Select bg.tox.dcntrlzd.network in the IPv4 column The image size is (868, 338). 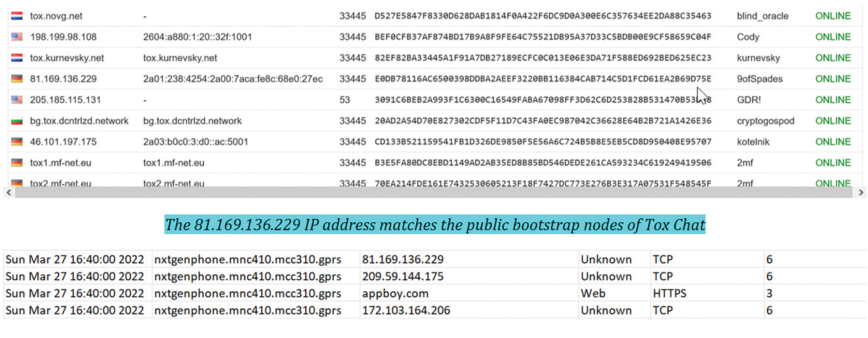click(x=79, y=121)
